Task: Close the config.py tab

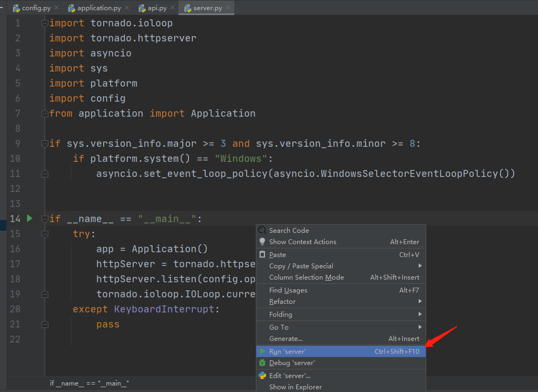Action: pyautogui.click(x=56, y=8)
